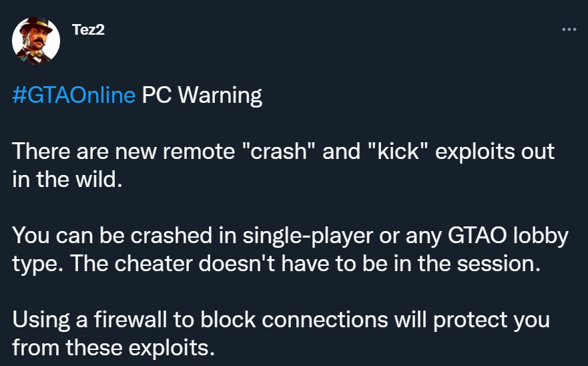Click Tez2's profile avatar picture
The height and width of the screenshot is (366, 588).
coord(36,41)
